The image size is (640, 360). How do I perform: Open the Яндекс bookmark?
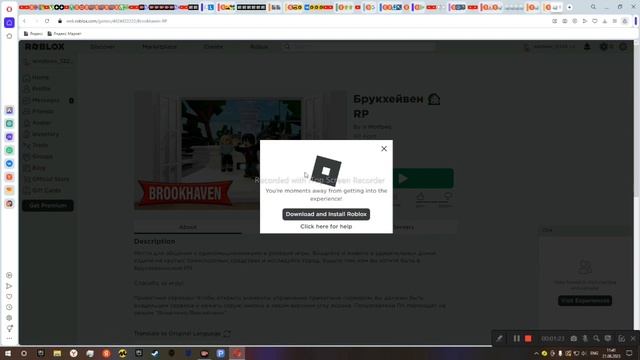(33, 34)
